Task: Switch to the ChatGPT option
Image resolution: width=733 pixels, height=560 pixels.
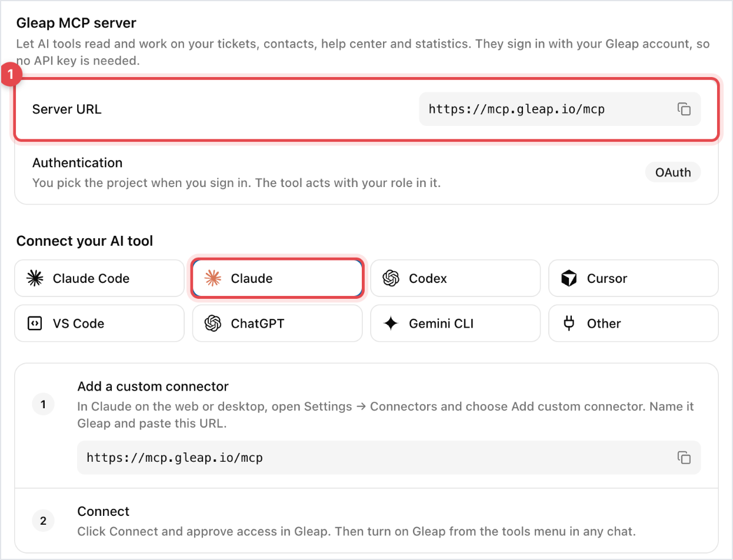Action: (277, 323)
